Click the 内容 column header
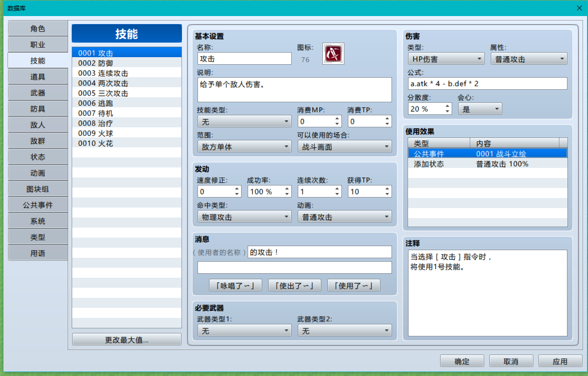This screenshot has width=588, height=376. [x=514, y=143]
